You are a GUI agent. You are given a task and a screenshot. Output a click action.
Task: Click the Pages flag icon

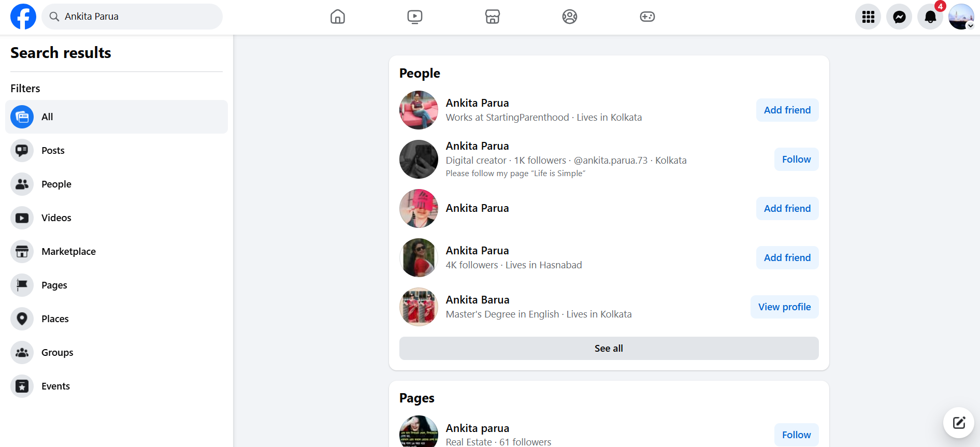pos(22,285)
